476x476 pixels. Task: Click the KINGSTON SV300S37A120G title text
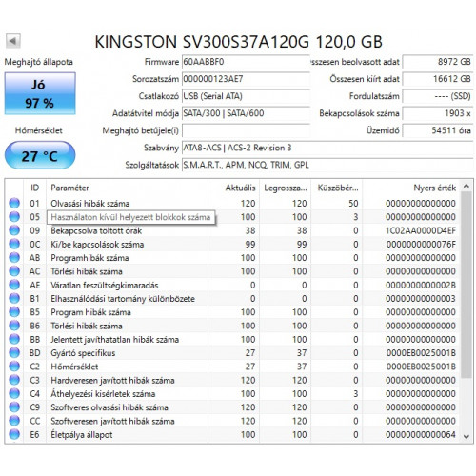click(238, 42)
